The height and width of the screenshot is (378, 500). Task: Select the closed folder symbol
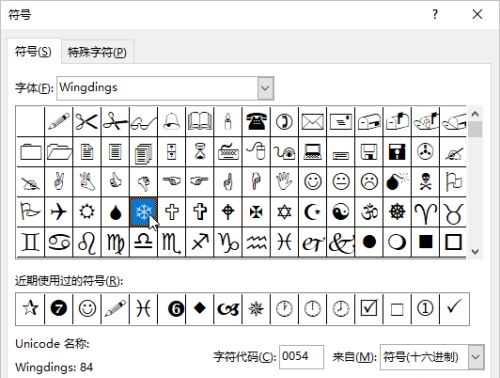coord(30,152)
